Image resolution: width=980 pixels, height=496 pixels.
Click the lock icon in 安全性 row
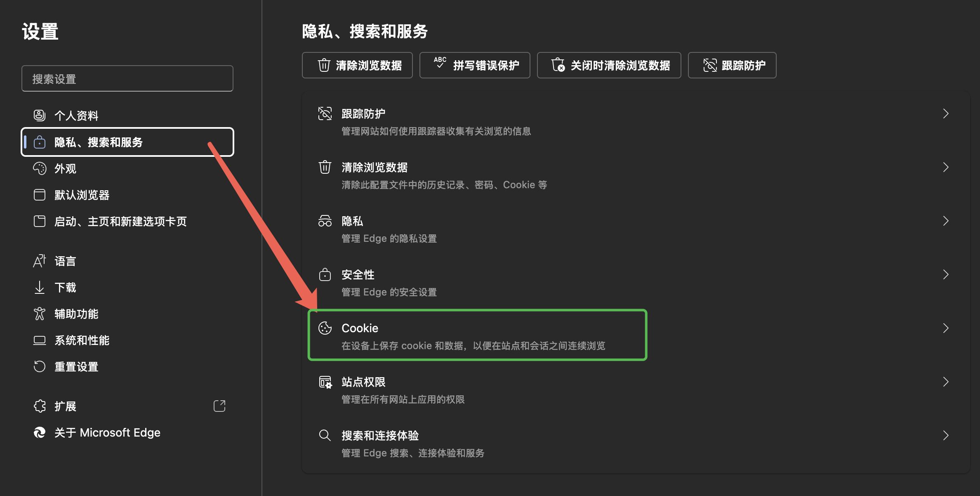[325, 274]
